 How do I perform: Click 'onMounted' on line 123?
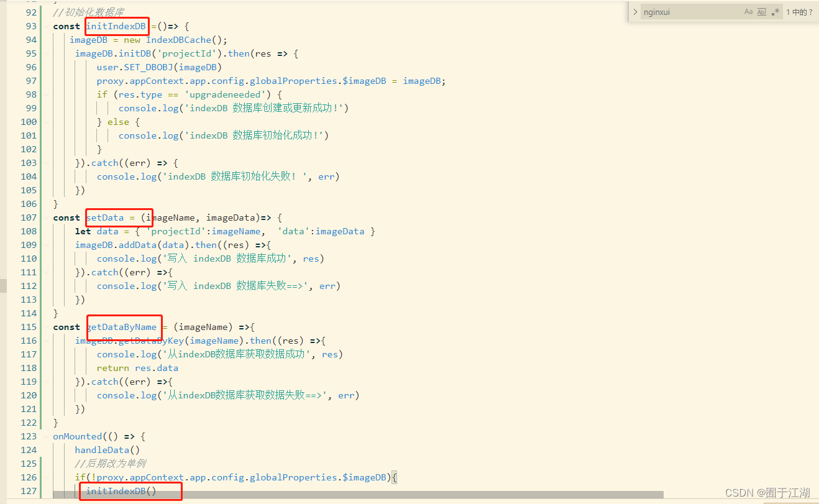point(77,436)
